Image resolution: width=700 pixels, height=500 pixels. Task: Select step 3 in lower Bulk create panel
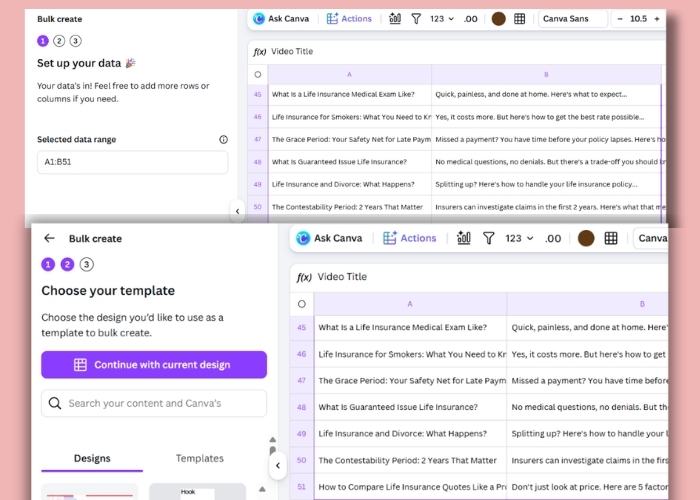(87, 264)
